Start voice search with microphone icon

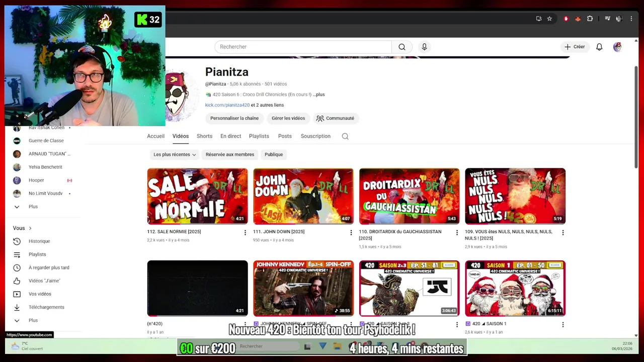point(424,47)
